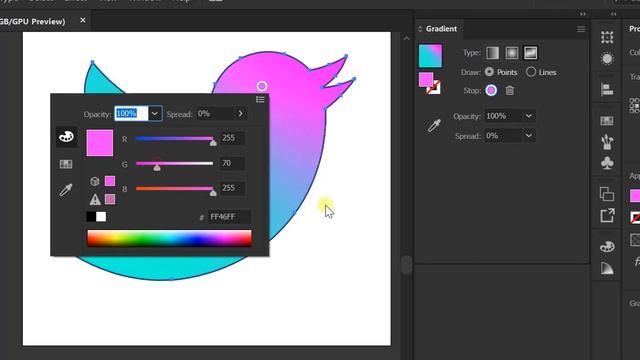Image resolution: width=640 pixels, height=360 pixels.
Task: Edit the R value field 255
Action: point(232,138)
